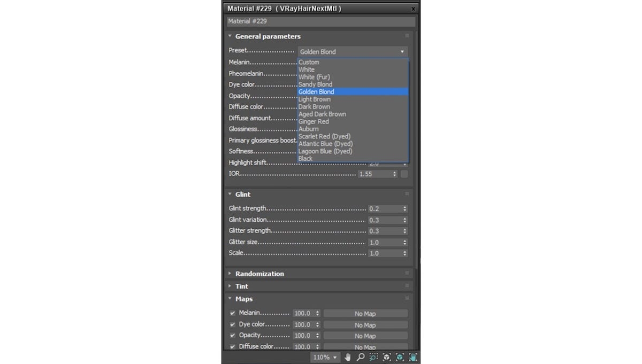Click the pin icon on the Glint rollout
642x364 pixels.
tap(407, 193)
